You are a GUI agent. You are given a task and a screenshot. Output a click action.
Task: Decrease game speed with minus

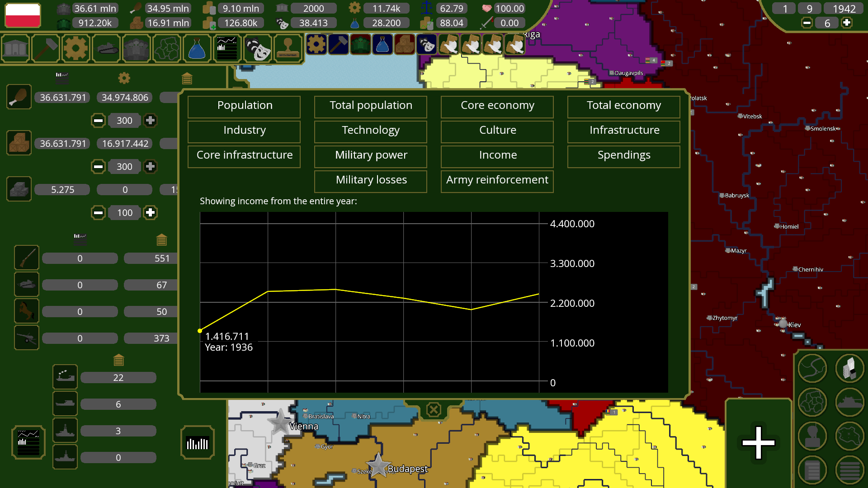pyautogui.click(x=807, y=23)
